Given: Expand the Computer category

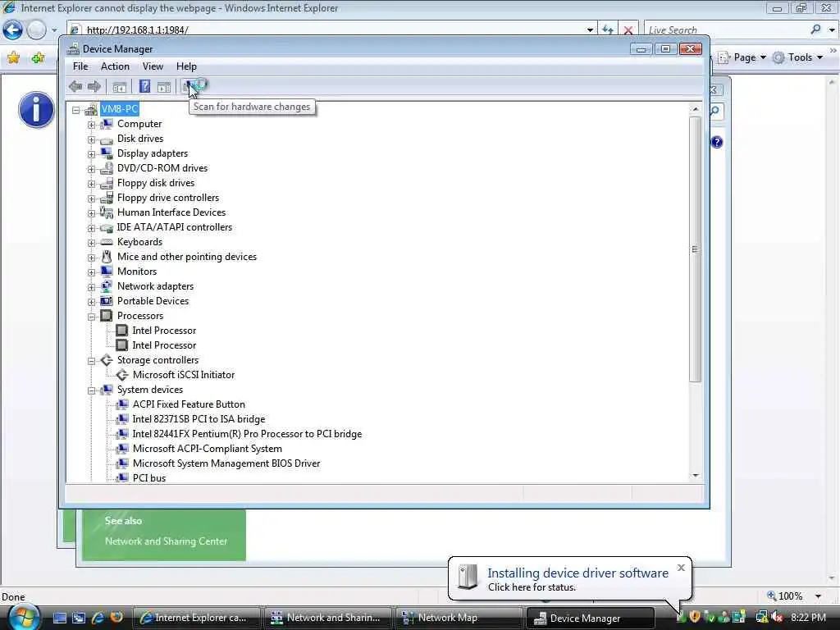Looking at the screenshot, I should [x=92, y=125].
